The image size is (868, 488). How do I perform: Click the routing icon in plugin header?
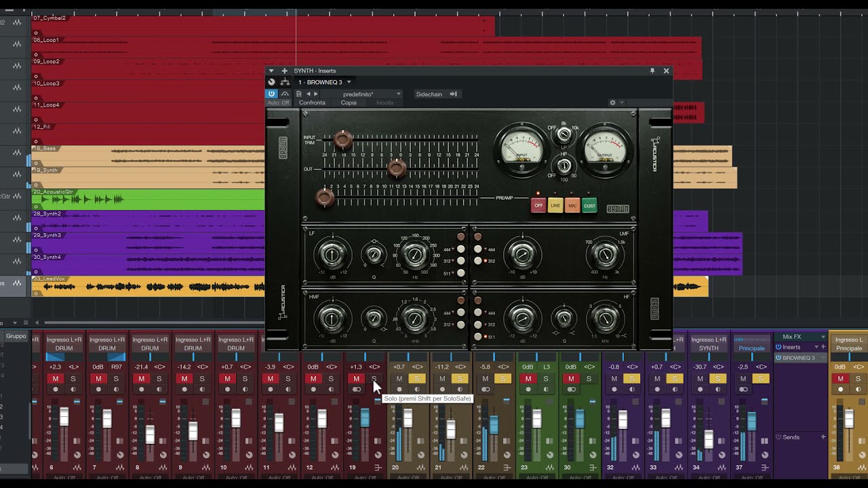pos(285,82)
